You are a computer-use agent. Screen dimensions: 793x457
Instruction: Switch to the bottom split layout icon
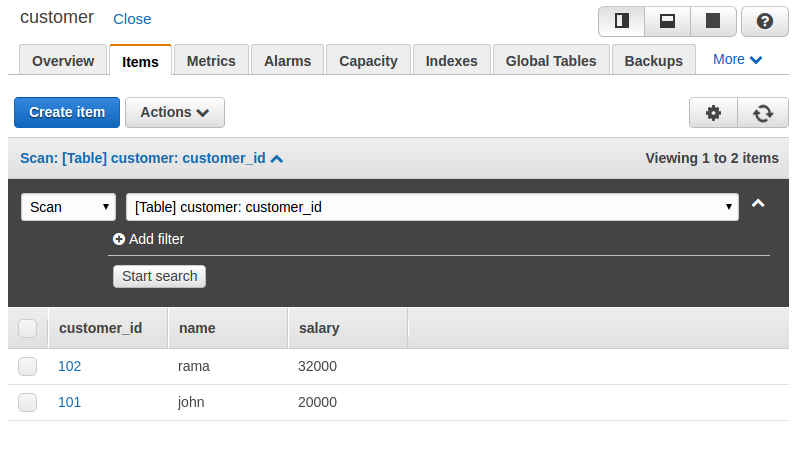(x=667, y=21)
